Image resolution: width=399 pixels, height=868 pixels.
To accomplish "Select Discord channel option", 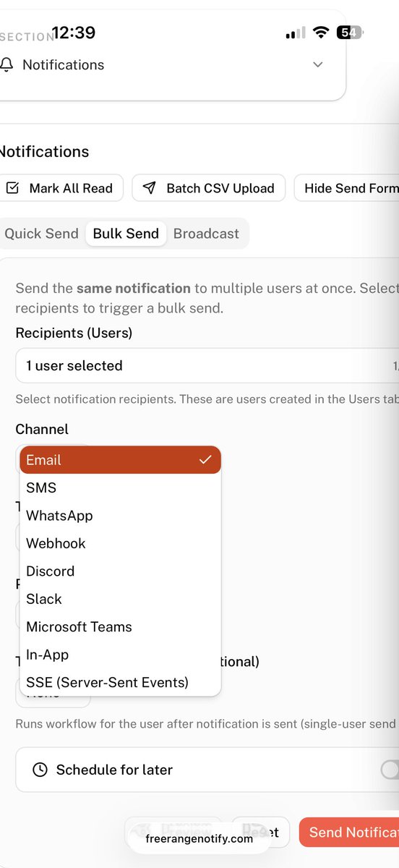I will 120,571.
